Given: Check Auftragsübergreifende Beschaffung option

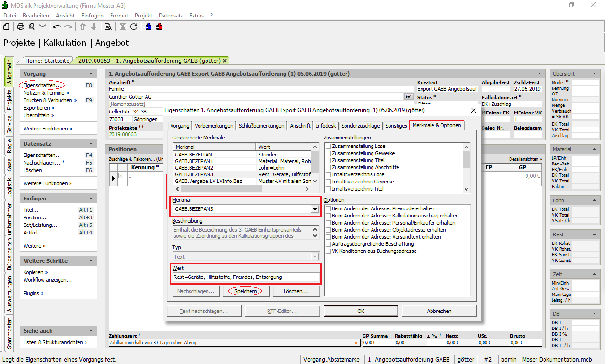Looking at the screenshot, I should pos(328,244).
